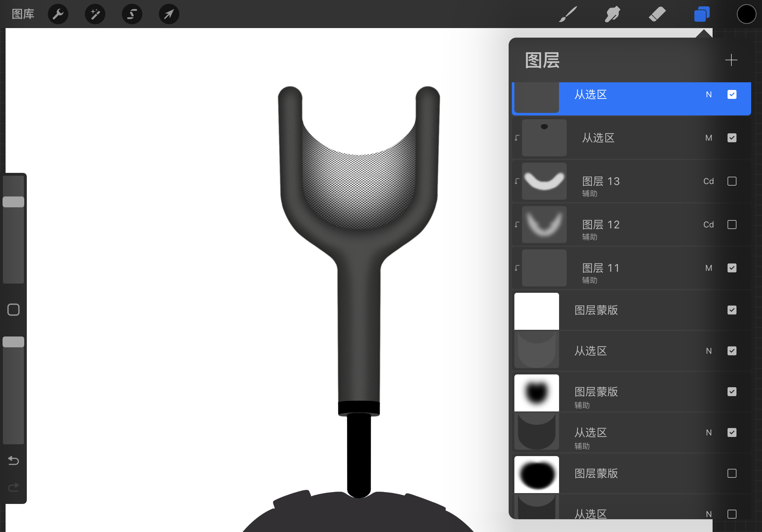The height and width of the screenshot is (532, 762).
Task: Select the Brush tool
Action: (x=568, y=14)
